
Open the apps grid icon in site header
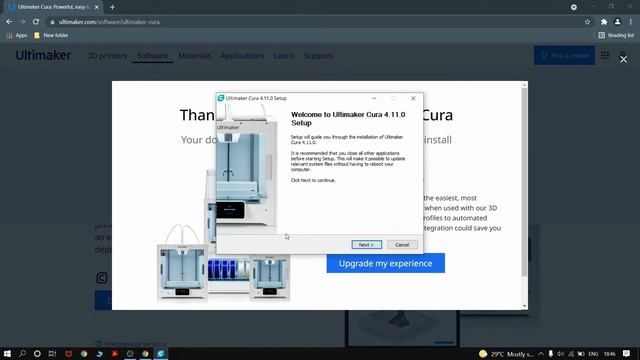605,55
